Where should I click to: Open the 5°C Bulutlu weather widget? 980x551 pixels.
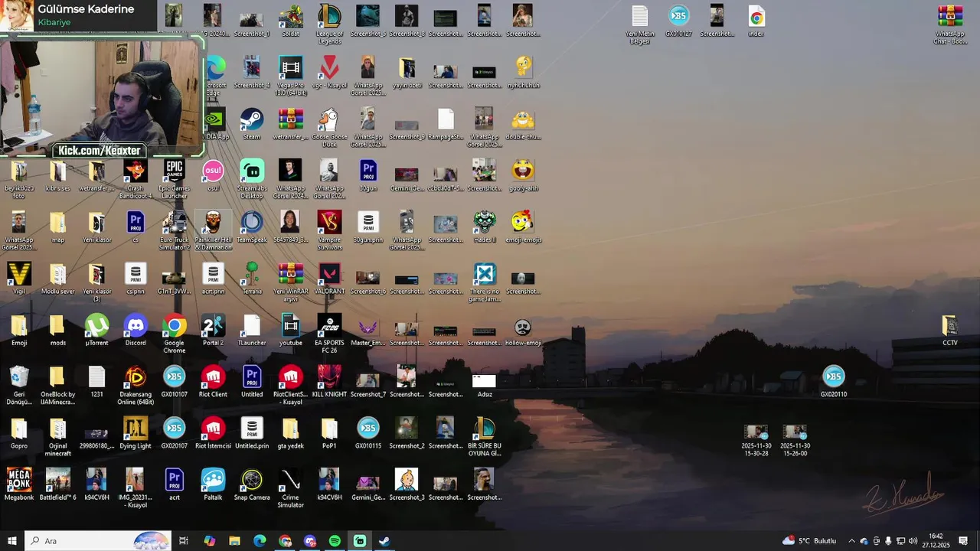[809, 541]
